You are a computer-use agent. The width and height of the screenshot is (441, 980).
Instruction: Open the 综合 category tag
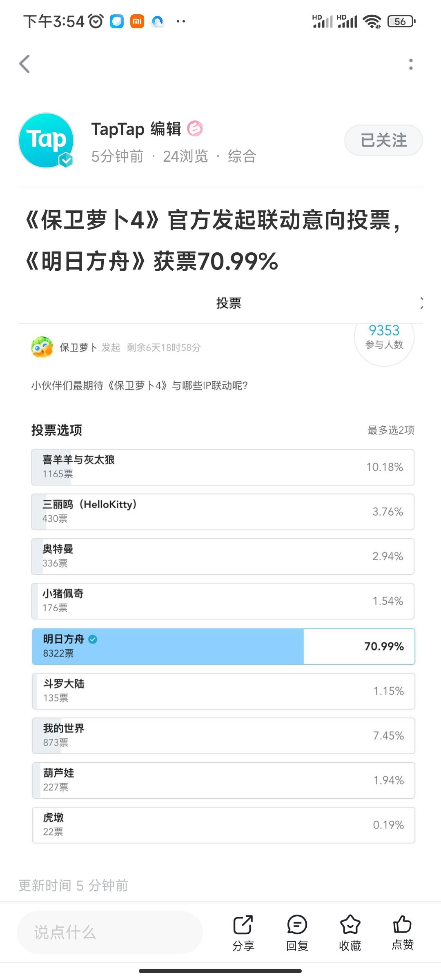(242, 156)
